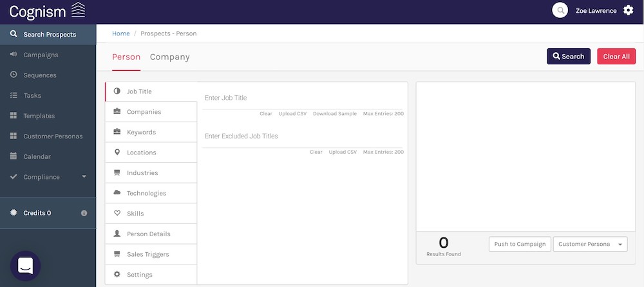644x287 pixels.
Task: Click Clear under Enter Job Title
Action: [x=266, y=114]
